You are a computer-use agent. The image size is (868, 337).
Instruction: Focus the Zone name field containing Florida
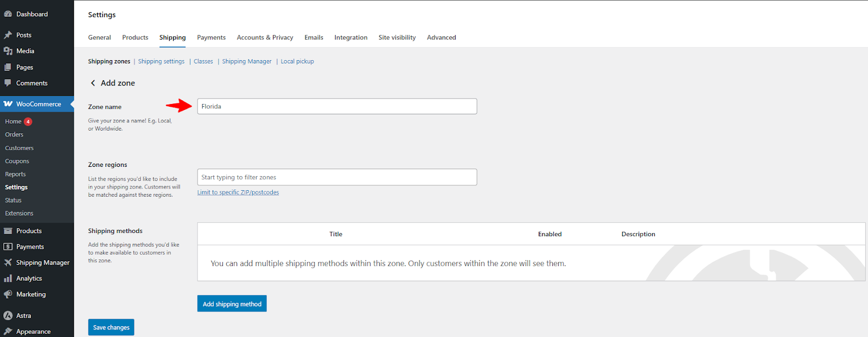pyautogui.click(x=337, y=106)
